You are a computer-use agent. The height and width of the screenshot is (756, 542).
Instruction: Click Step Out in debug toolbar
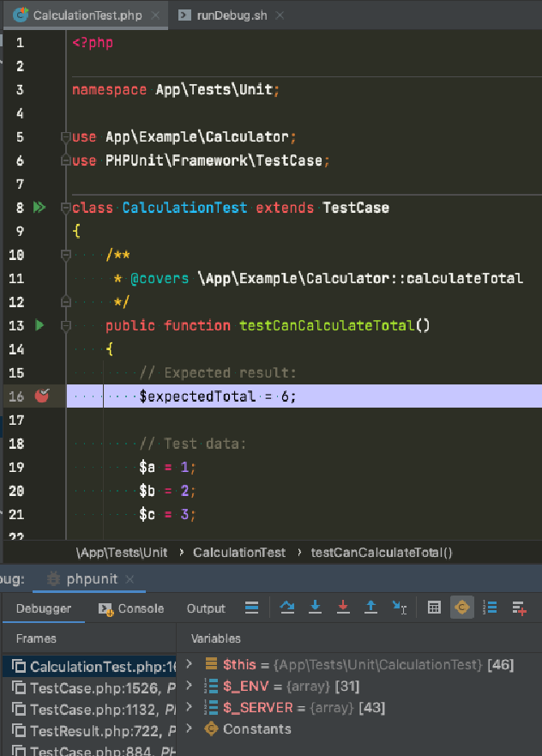pyautogui.click(x=370, y=608)
